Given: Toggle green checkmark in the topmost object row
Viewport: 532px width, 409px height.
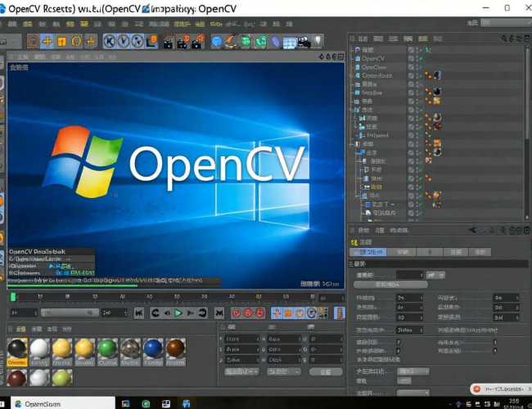Looking at the screenshot, I should pos(421,50).
